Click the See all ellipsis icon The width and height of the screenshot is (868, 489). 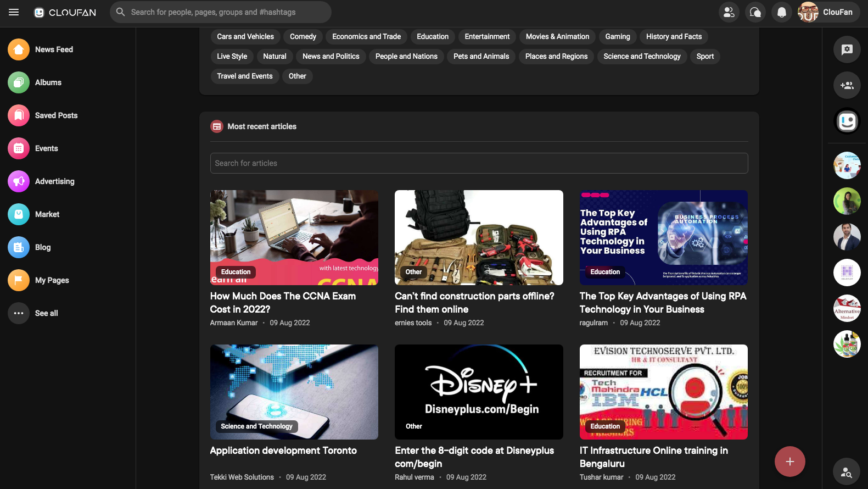coord(19,313)
